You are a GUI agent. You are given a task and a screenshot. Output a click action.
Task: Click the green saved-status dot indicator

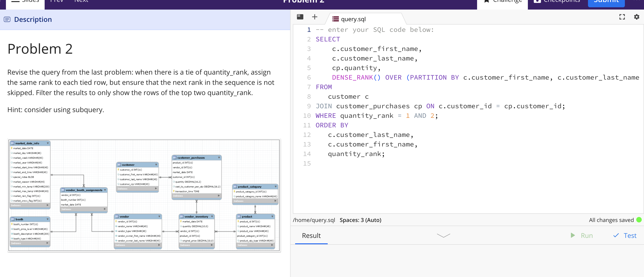pos(637,220)
